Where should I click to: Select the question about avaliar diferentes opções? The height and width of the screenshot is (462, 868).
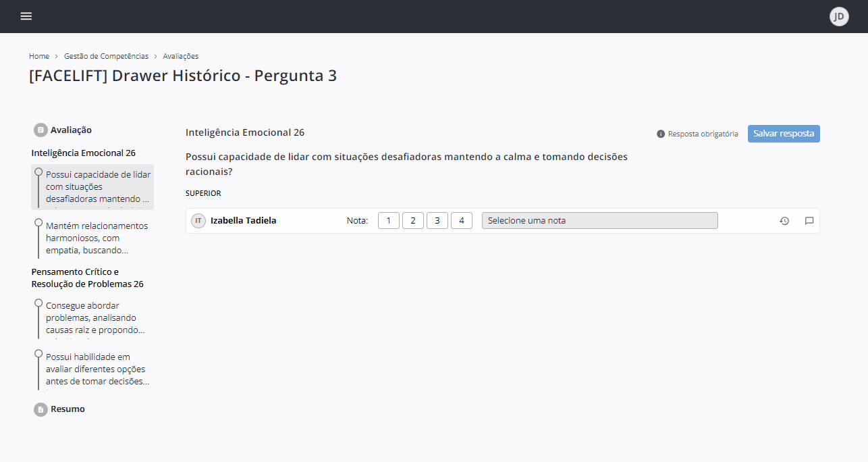[x=97, y=369]
